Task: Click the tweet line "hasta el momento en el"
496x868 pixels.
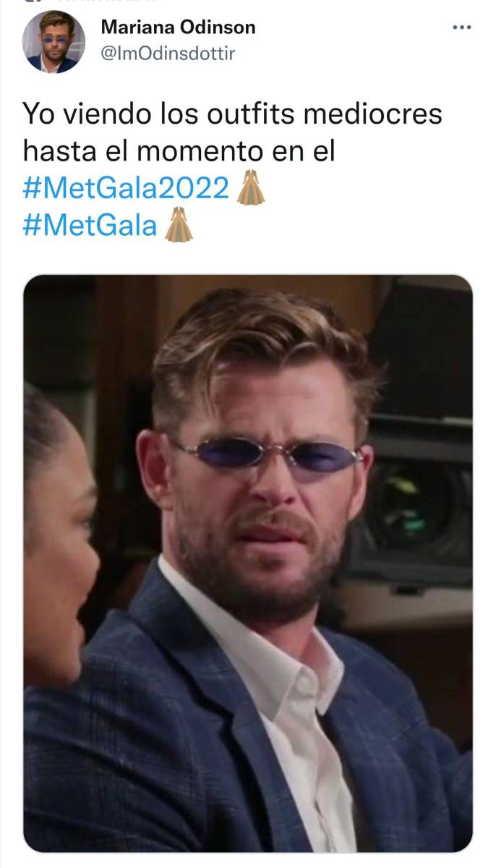Action: [x=179, y=151]
